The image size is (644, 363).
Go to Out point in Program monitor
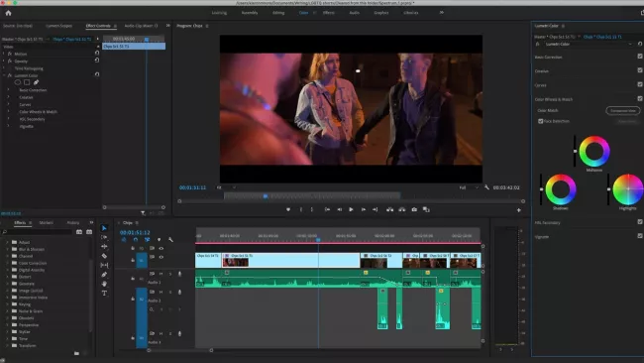pyautogui.click(x=375, y=209)
